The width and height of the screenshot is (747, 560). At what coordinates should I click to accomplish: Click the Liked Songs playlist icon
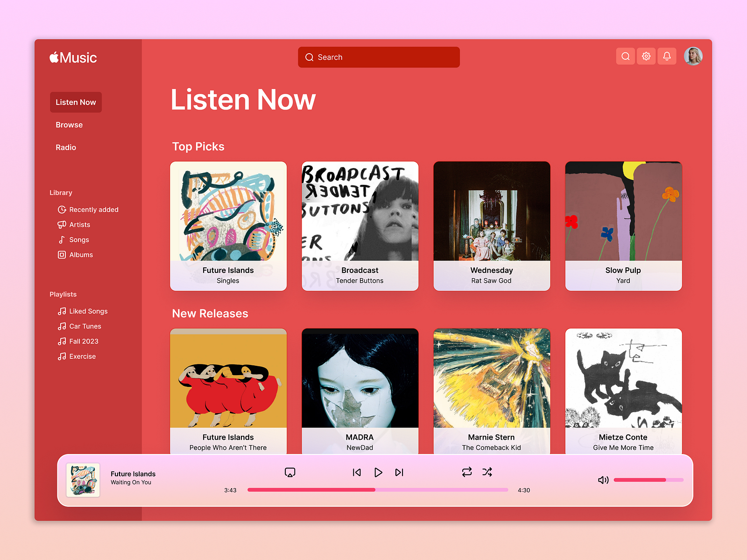pos(62,311)
